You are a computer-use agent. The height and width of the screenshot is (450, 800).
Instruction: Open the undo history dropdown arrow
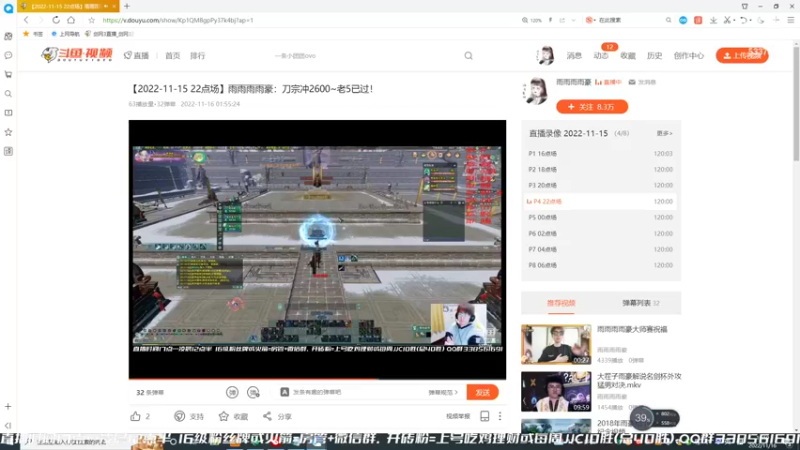click(x=751, y=20)
